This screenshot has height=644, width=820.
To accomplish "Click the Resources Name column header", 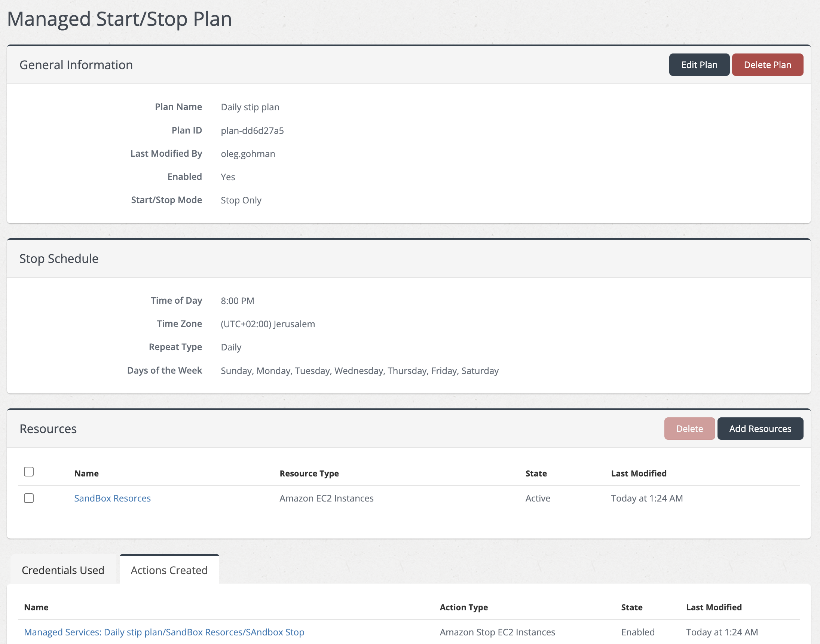I will pyautogui.click(x=86, y=473).
